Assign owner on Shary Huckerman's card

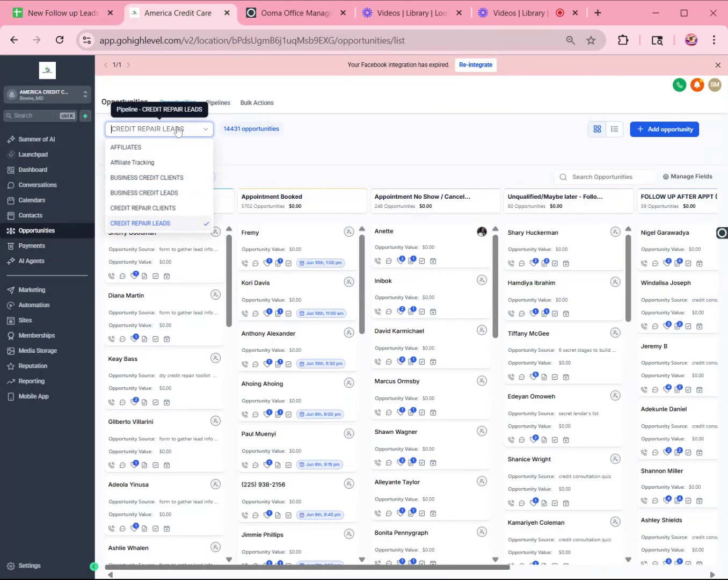click(x=615, y=232)
